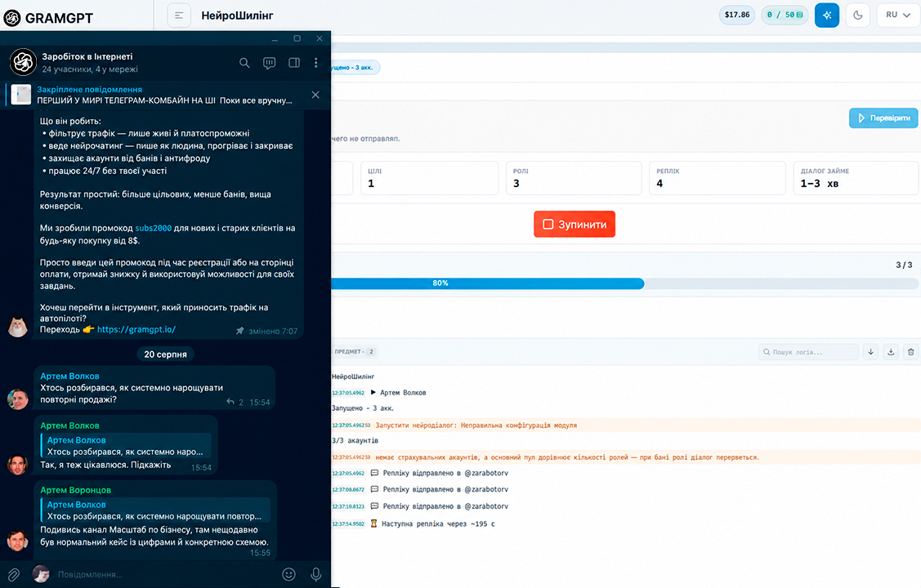Click the ЦІЛІ stat card

coord(429,178)
